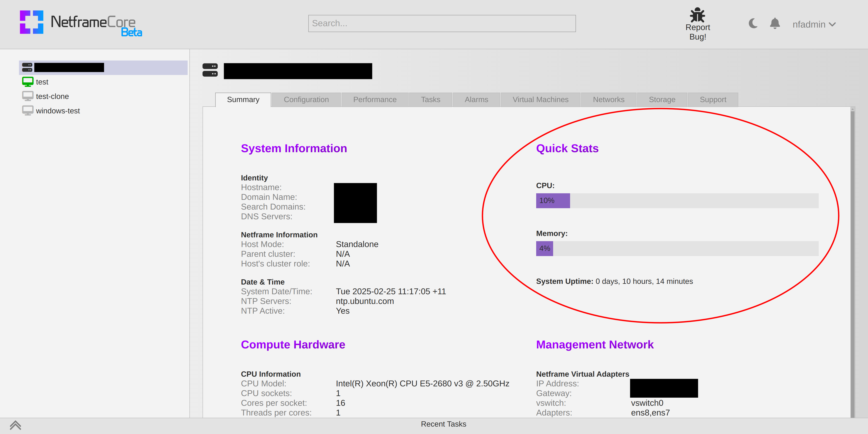The image size is (868, 434).
Task: Click the Quick Stats heading
Action: click(567, 149)
